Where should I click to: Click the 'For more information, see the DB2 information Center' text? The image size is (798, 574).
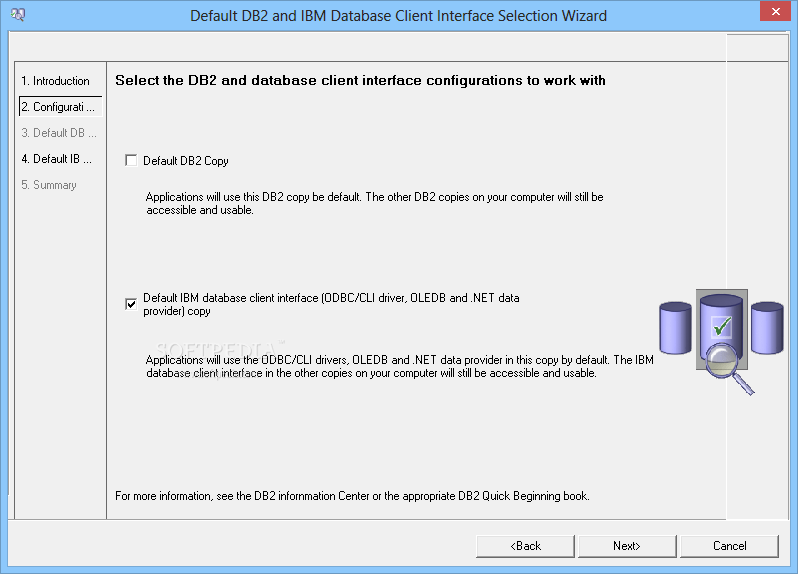(352, 496)
